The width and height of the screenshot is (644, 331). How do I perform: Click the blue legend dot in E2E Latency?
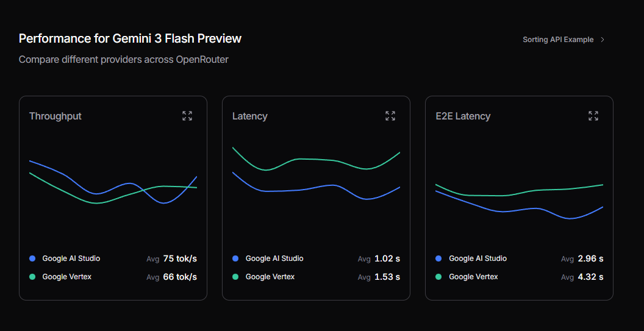coord(438,258)
